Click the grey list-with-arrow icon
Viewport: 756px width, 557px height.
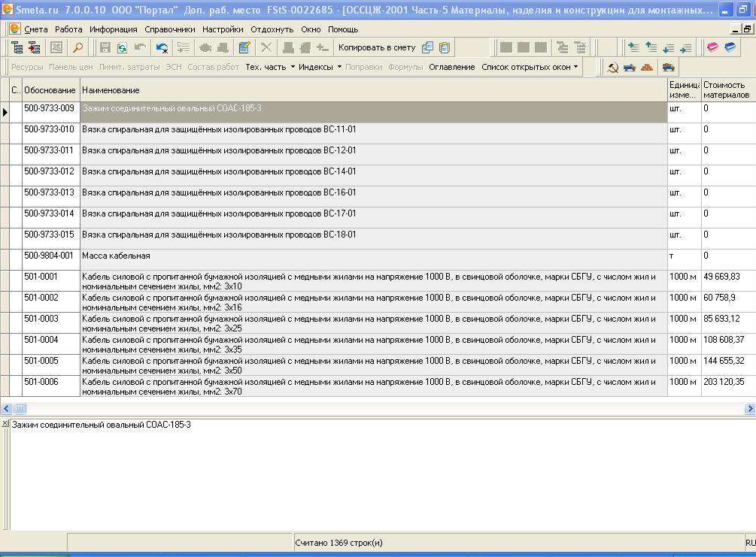pos(184,47)
